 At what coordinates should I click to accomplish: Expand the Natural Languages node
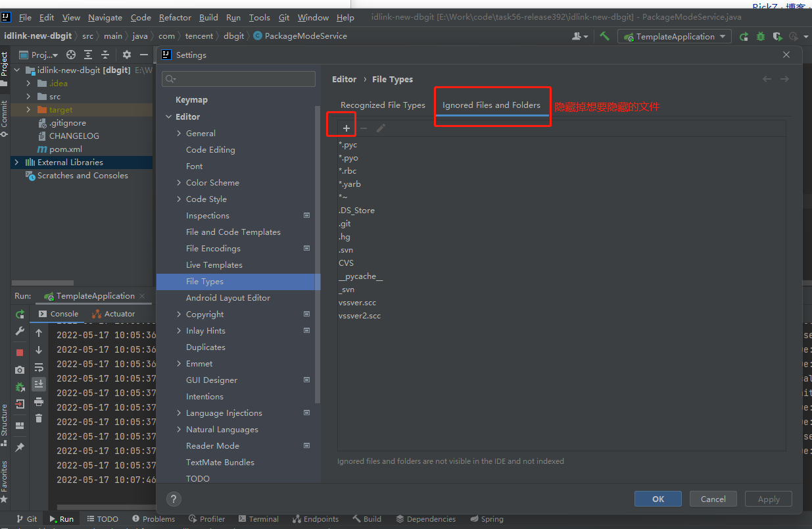(179, 430)
